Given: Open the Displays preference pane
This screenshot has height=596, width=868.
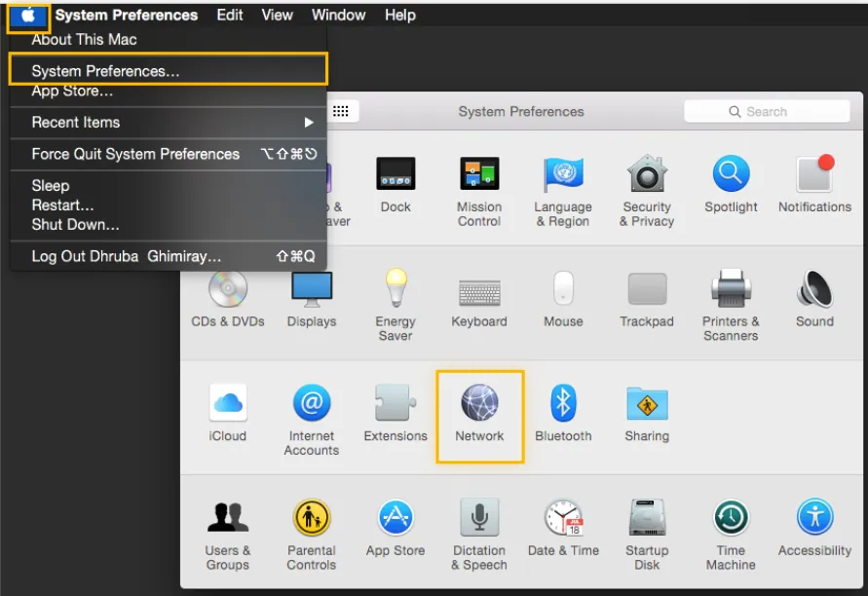Looking at the screenshot, I should [312, 299].
